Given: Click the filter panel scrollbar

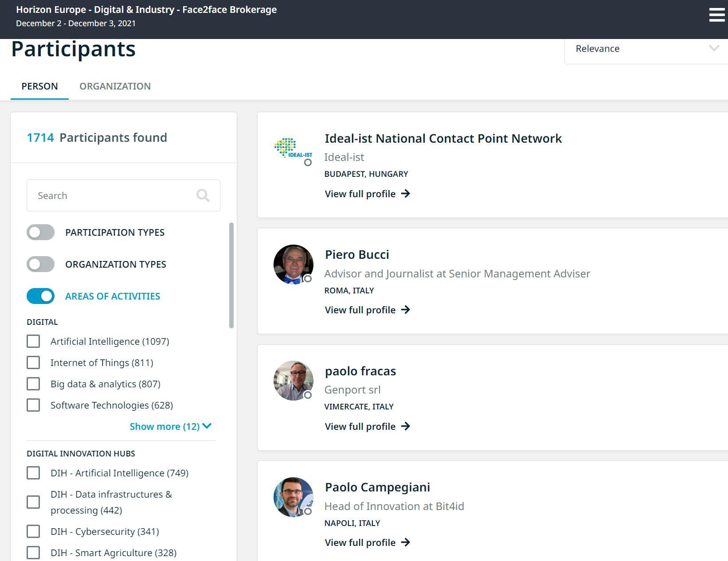Looking at the screenshot, I should coord(231,275).
